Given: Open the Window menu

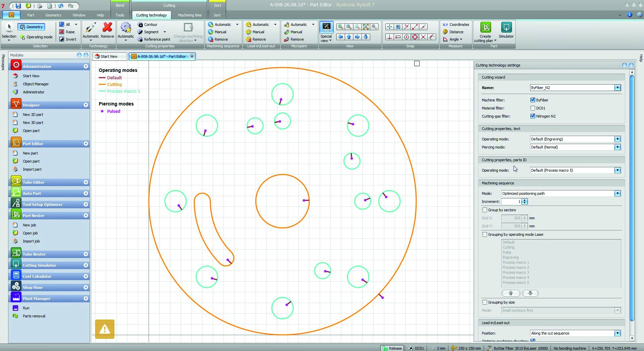Looking at the screenshot, I should pyautogui.click(x=79, y=15).
